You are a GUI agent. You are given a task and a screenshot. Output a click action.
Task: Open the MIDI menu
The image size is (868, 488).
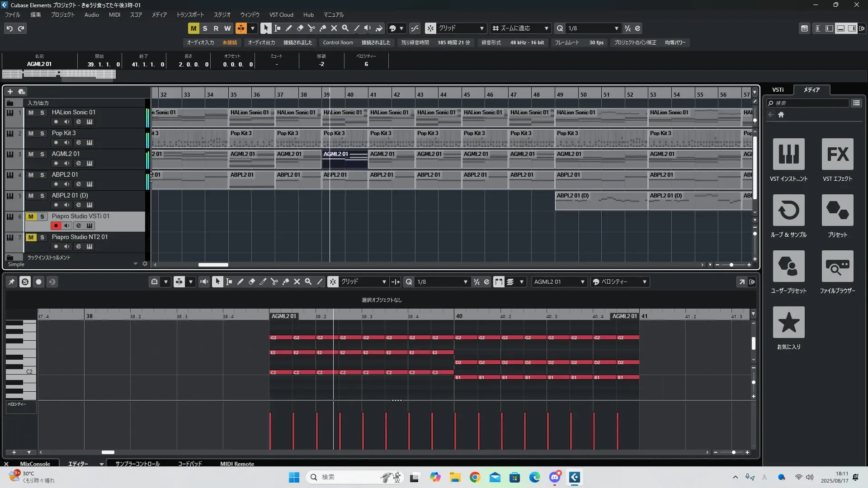(x=114, y=14)
